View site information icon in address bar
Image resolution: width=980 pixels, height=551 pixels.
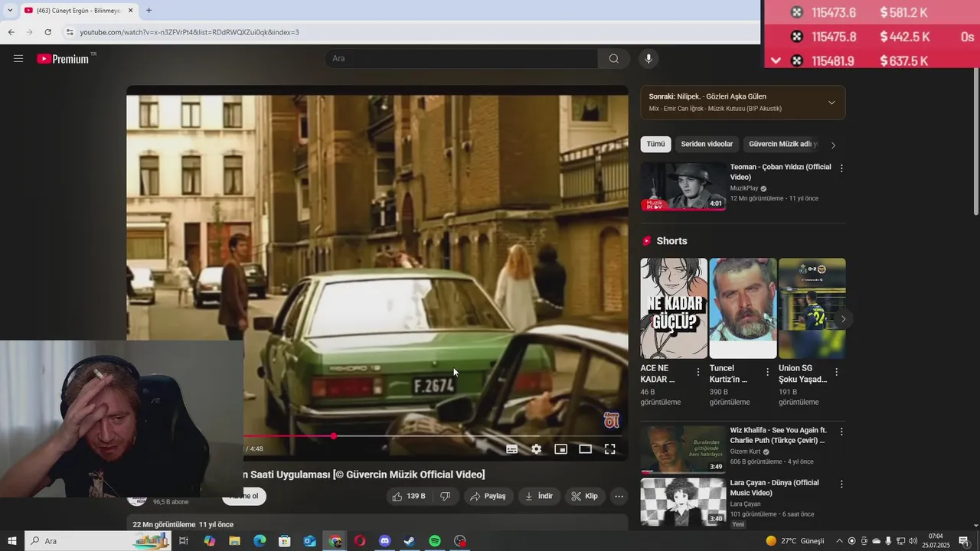point(69,32)
